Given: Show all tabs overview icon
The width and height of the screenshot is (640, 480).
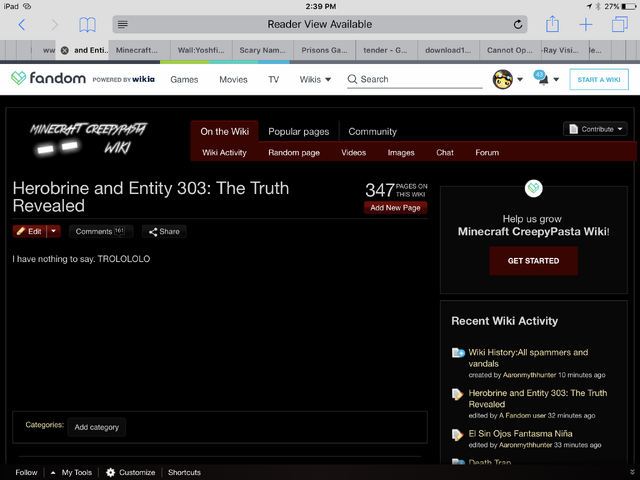Looking at the screenshot, I should [620, 24].
